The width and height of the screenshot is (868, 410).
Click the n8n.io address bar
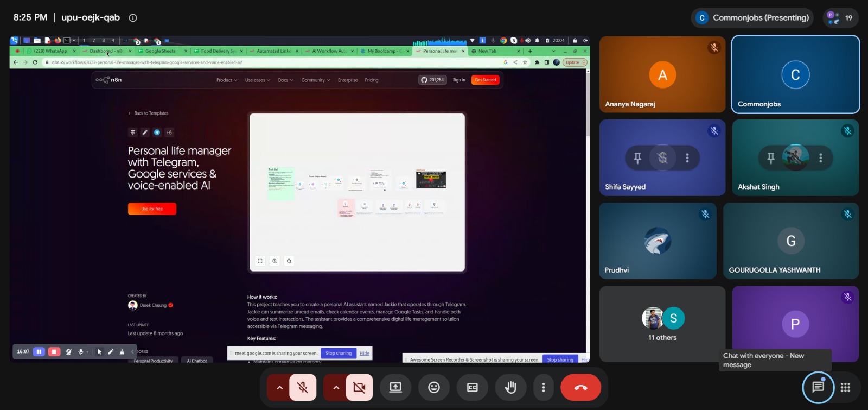[x=271, y=62]
